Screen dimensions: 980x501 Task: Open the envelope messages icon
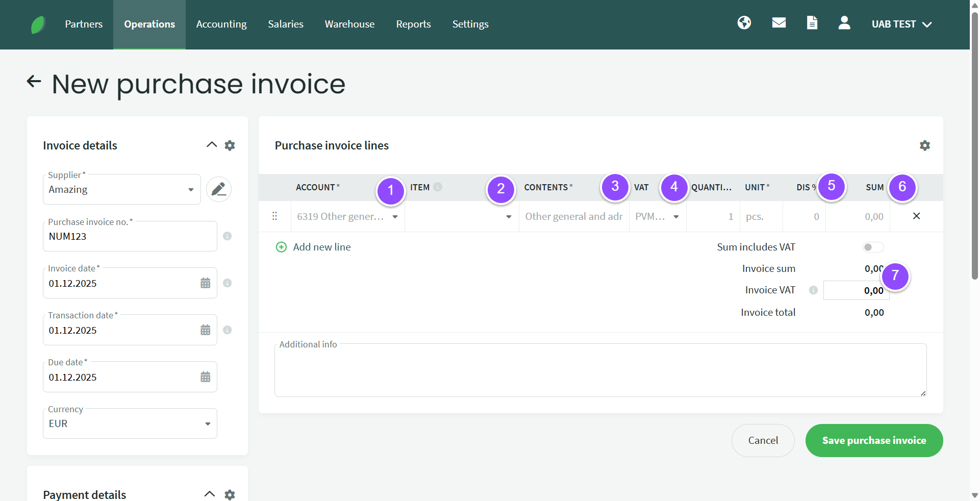pos(778,23)
